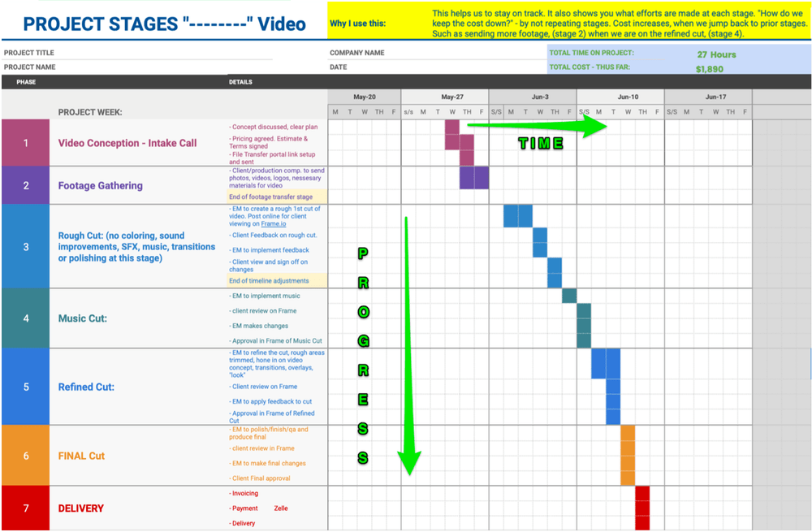The width and height of the screenshot is (812, 532).
Task: Click the DATE field
Action: coord(339,67)
